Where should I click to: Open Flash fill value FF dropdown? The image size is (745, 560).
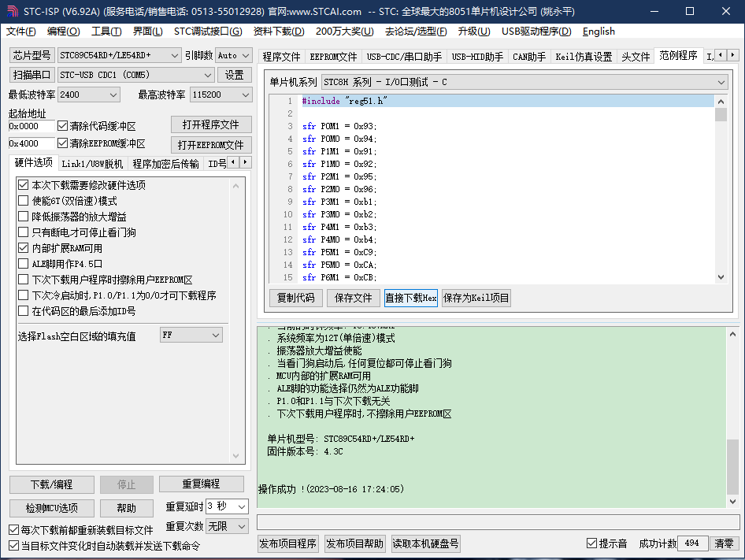pyautogui.click(x=191, y=336)
